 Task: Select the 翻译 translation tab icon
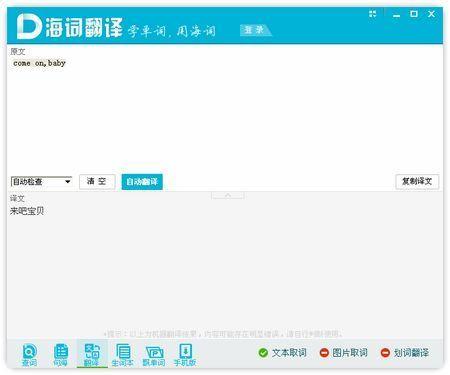(92, 355)
